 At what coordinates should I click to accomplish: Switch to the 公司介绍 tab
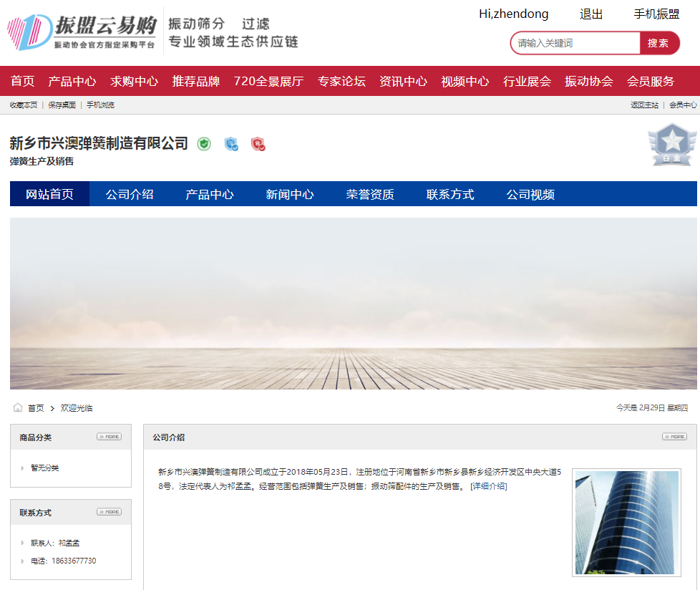tap(130, 194)
